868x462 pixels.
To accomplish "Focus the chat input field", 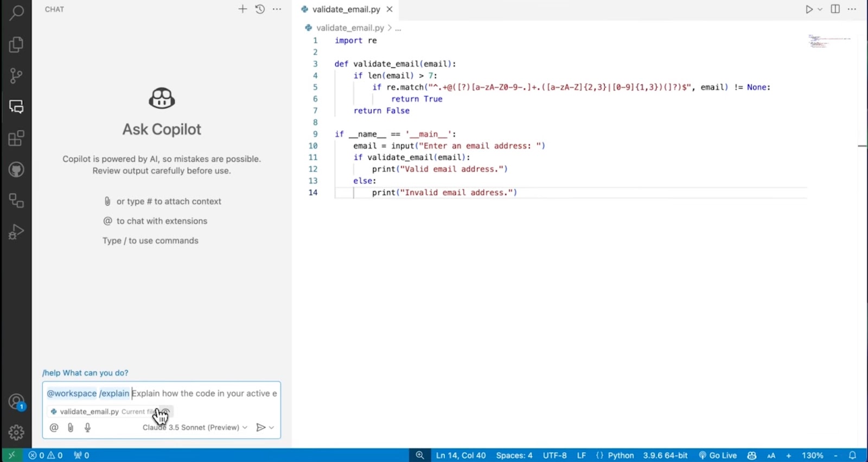I will [162, 393].
